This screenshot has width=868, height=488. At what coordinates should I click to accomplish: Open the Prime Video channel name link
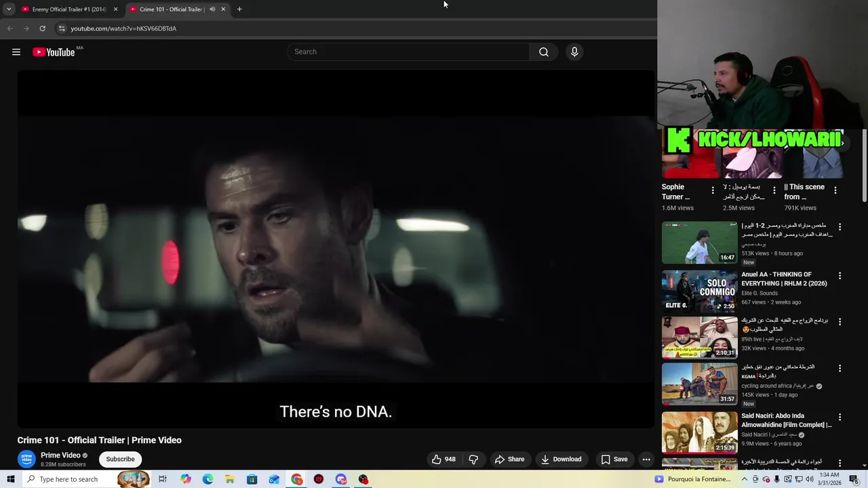click(60, 455)
